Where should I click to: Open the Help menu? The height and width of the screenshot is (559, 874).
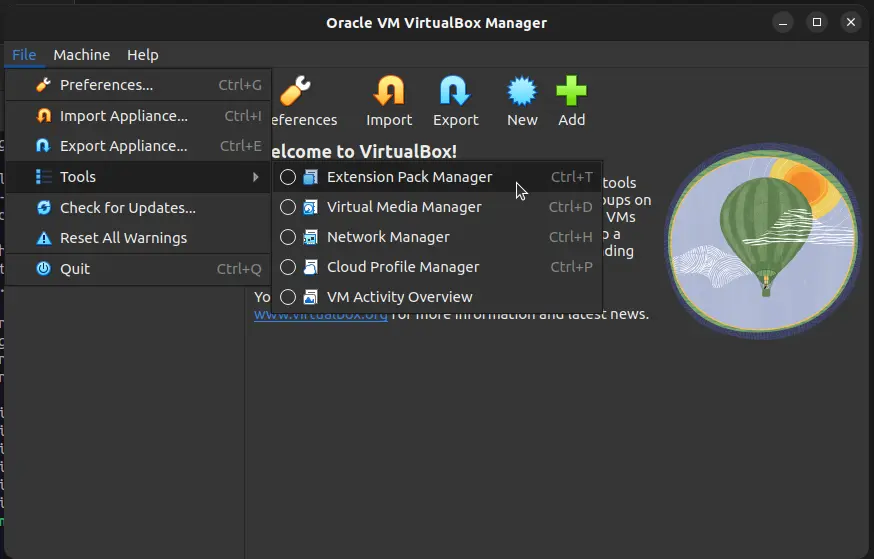click(143, 55)
